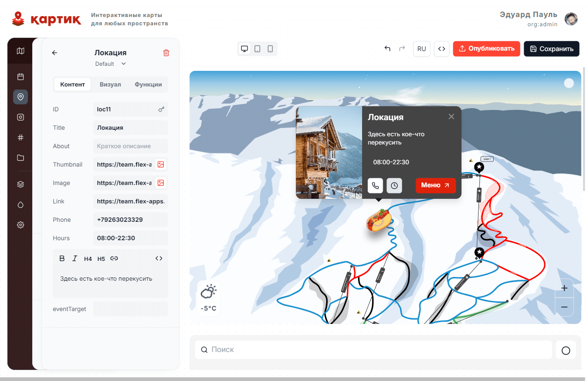Click the eventTarget input field
The image size is (588, 381).
[131, 309]
